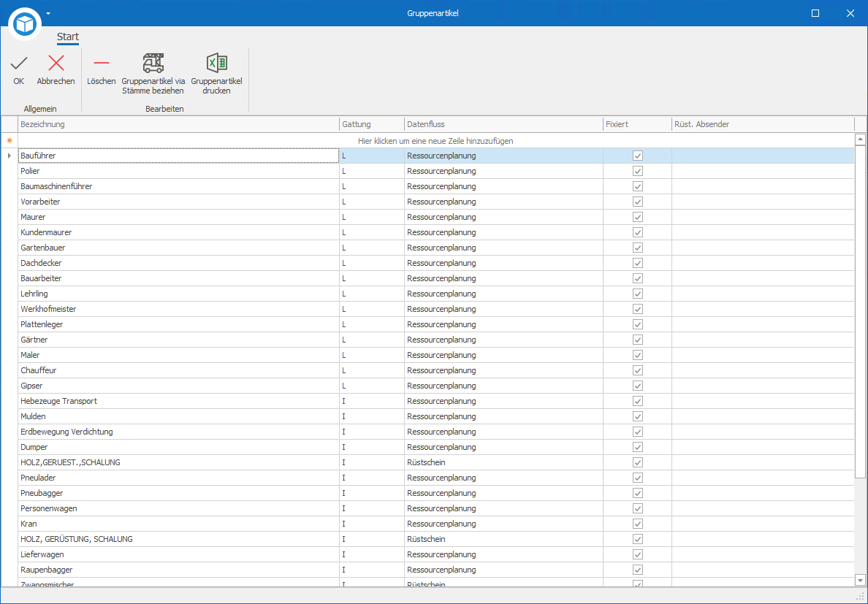Toggle Fixiert checkbox for Polier
868x604 pixels.
tap(638, 172)
